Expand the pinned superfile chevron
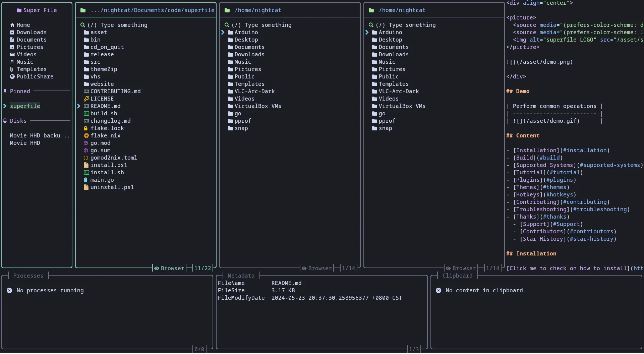Viewport: 644px width, 354px height. (x=5, y=106)
